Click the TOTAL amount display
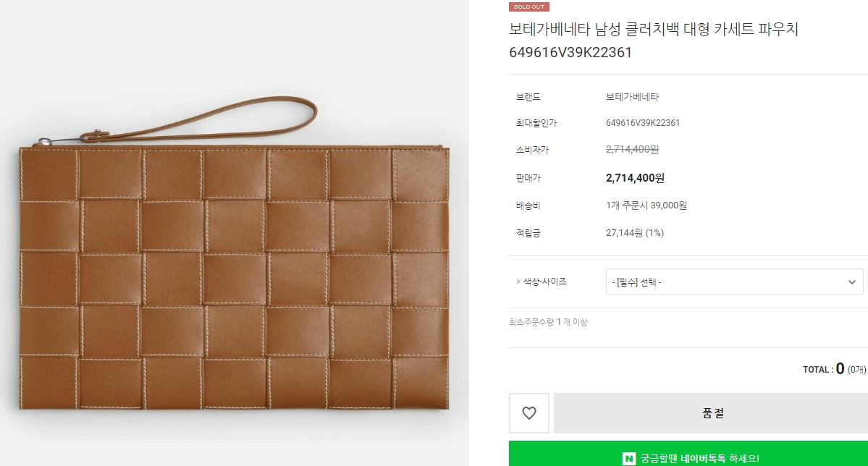This screenshot has width=868, height=466. pos(833,369)
